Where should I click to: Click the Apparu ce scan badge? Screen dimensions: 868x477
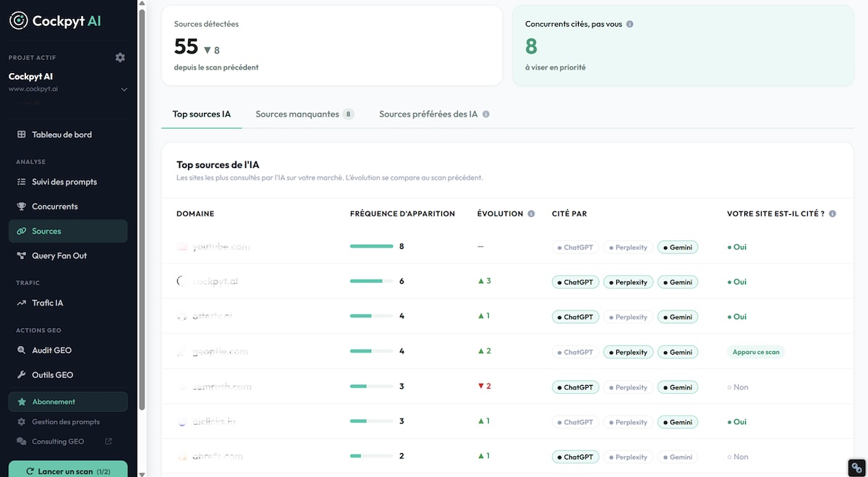pyautogui.click(x=756, y=353)
